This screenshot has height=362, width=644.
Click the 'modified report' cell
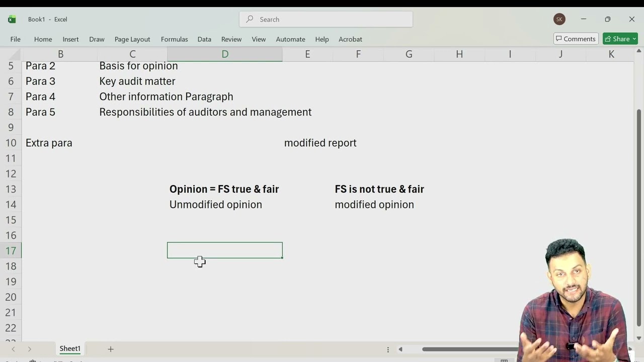(x=307, y=143)
